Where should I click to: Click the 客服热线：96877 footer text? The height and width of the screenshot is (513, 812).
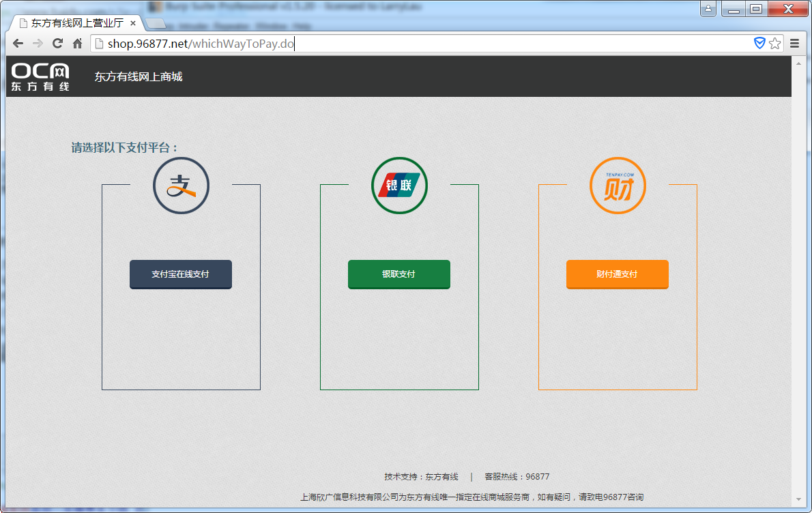[x=517, y=477]
